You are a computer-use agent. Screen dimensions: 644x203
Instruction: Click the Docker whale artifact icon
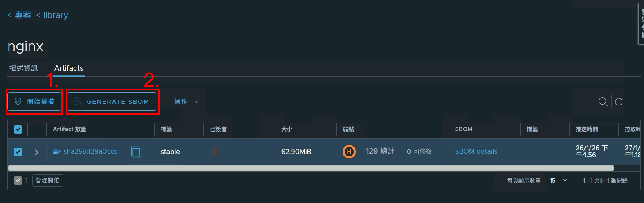tap(57, 152)
